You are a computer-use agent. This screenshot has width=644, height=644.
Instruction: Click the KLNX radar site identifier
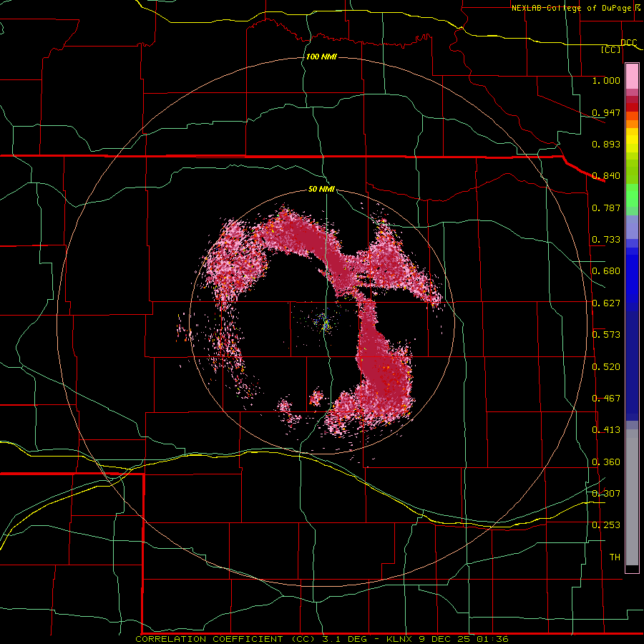click(x=401, y=639)
